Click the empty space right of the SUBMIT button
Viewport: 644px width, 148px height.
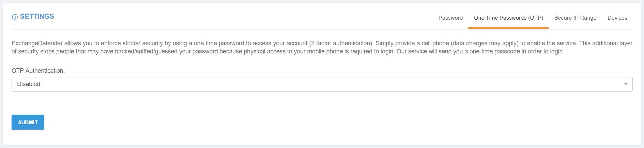(x=341, y=122)
